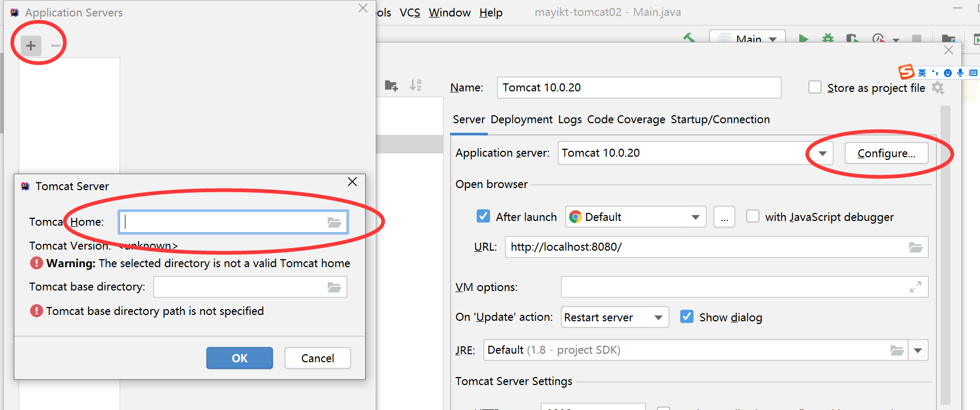The image size is (980, 410).
Task: Open the VCS menu
Action: coord(410,12)
